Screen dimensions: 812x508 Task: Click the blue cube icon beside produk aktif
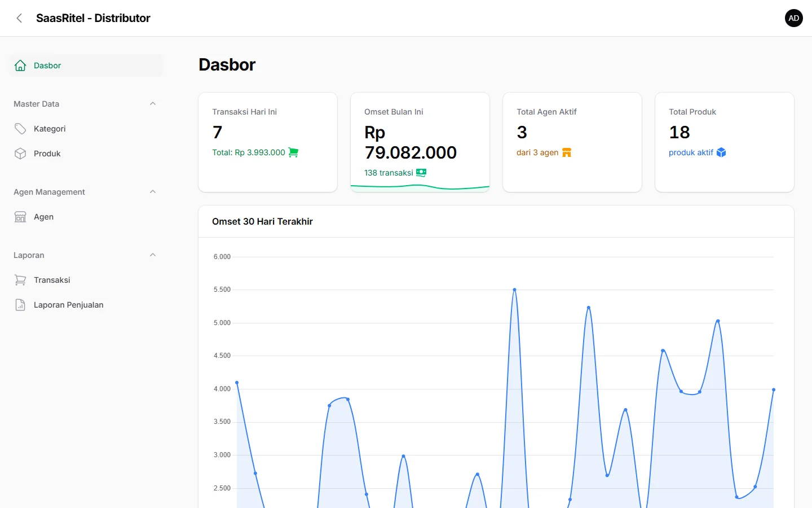click(x=721, y=152)
